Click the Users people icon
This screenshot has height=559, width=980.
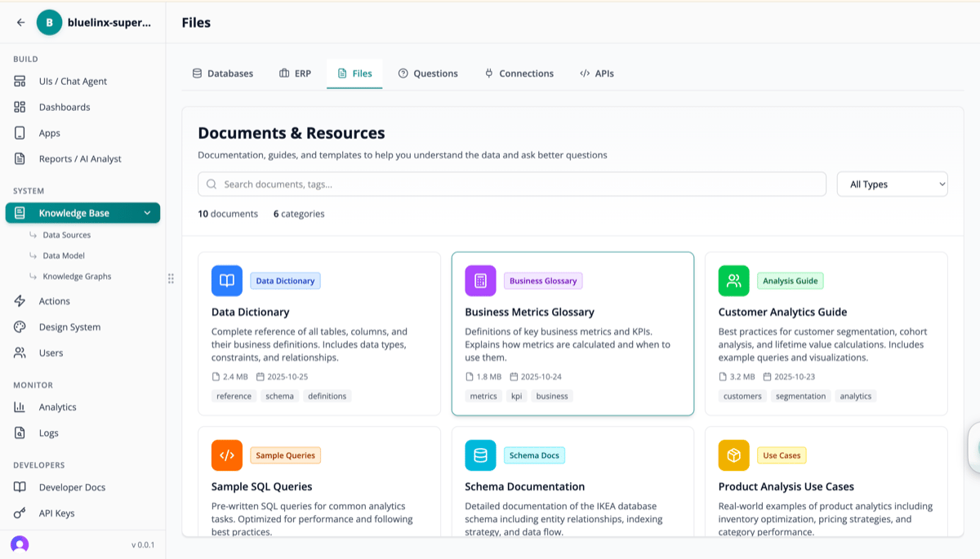tap(20, 353)
